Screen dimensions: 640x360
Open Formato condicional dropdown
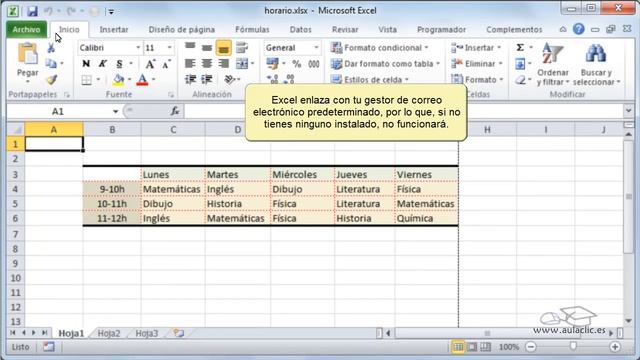point(379,48)
